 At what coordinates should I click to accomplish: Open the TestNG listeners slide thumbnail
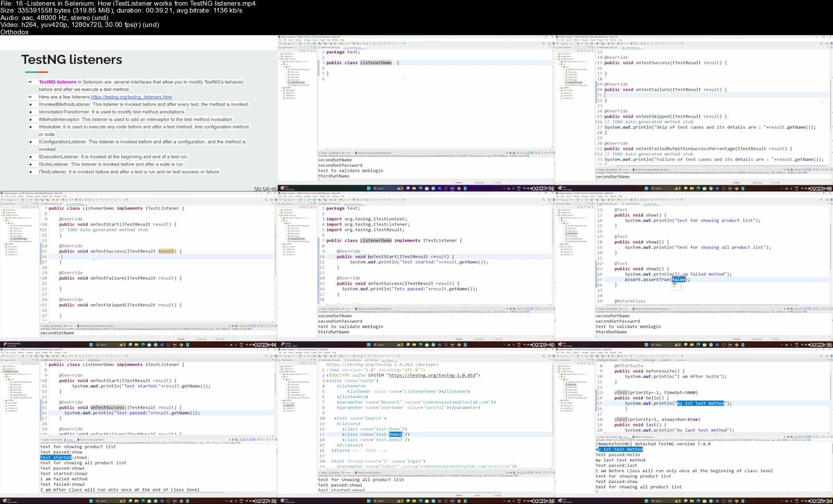138,113
